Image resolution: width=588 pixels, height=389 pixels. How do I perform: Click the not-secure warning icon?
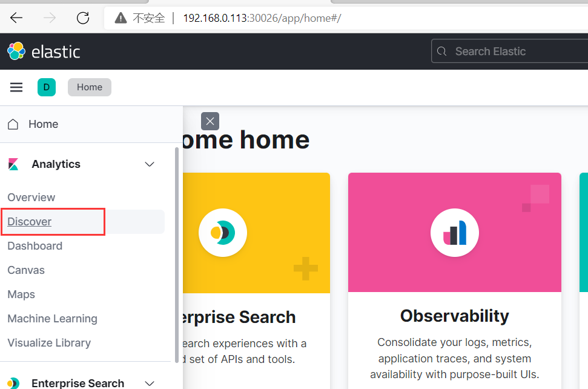(x=121, y=18)
